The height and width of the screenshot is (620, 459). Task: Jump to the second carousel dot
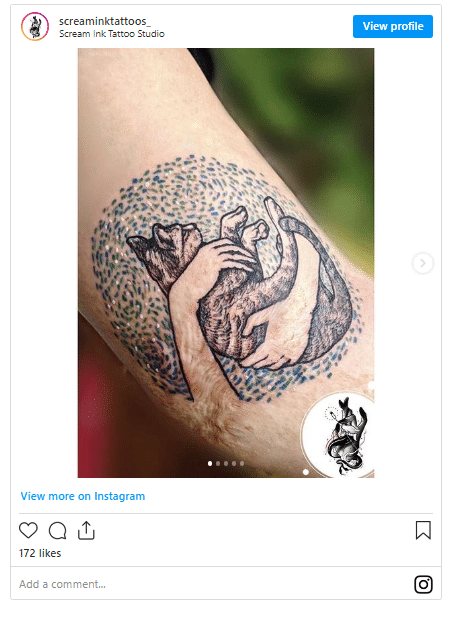click(218, 463)
